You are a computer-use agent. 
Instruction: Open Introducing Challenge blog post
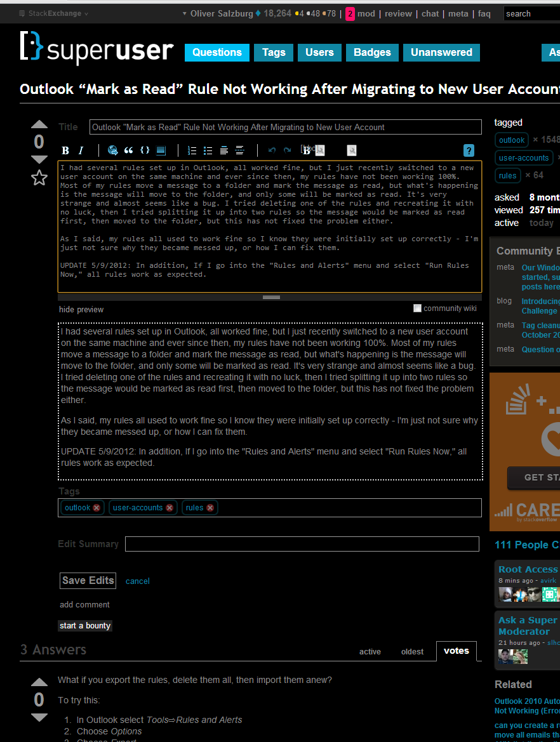click(540, 306)
